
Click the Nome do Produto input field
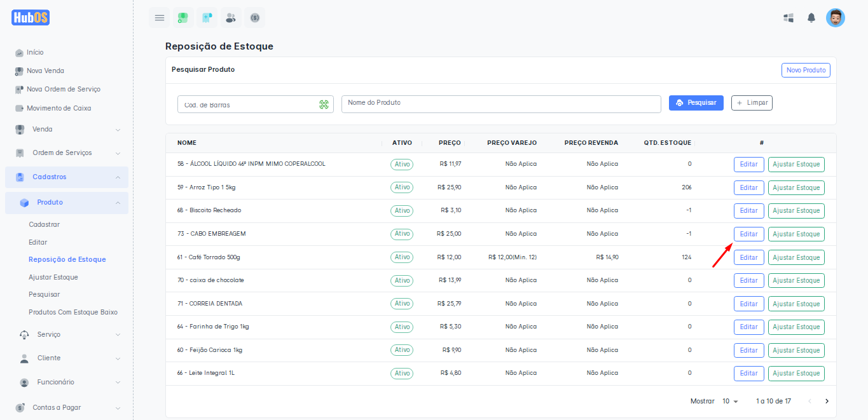tap(501, 104)
